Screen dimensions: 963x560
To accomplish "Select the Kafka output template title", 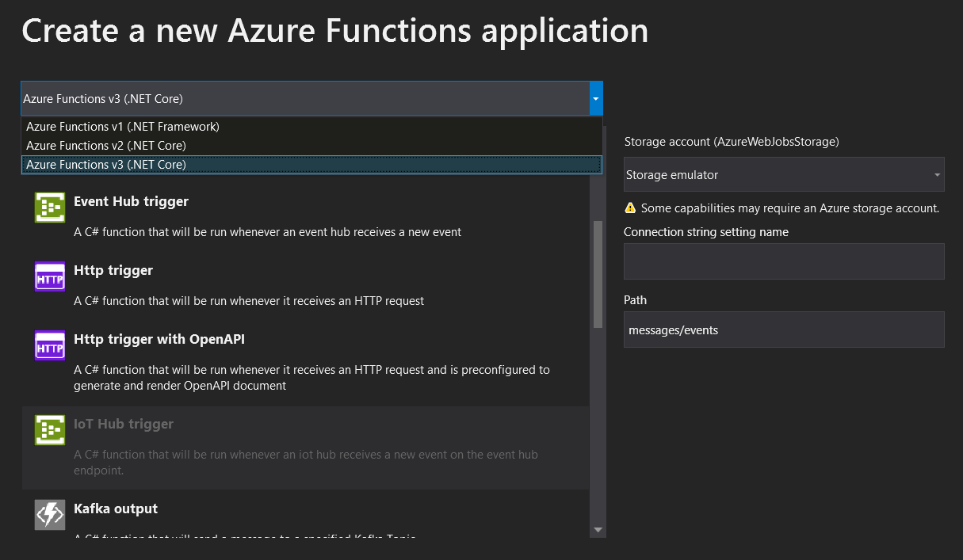I will [116, 509].
